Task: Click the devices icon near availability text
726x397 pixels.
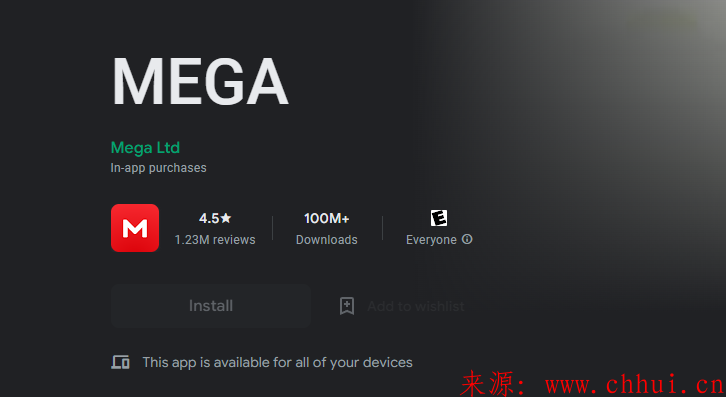Action: tap(120, 362)
